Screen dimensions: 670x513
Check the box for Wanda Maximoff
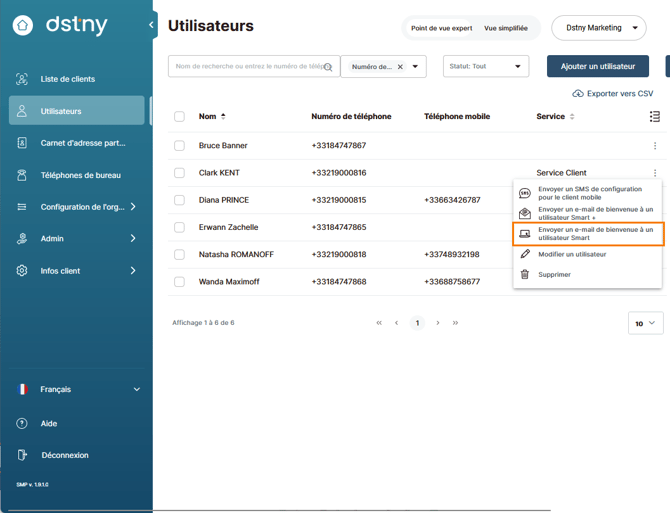[179, 282]
